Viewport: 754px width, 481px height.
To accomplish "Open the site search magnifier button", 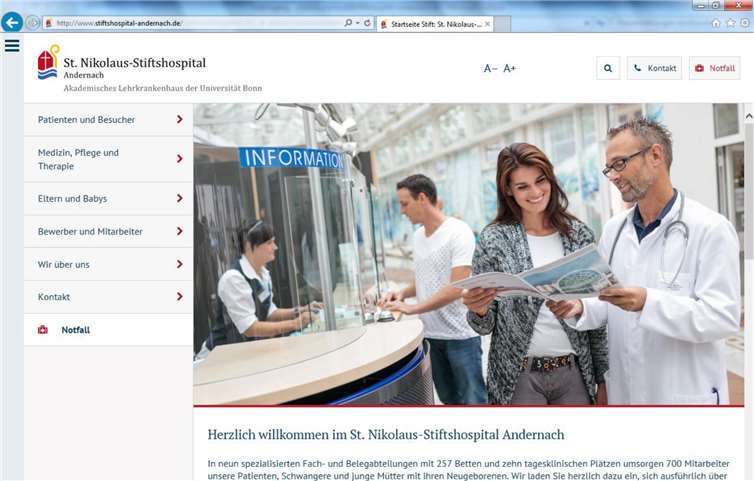I will (608, 68).
